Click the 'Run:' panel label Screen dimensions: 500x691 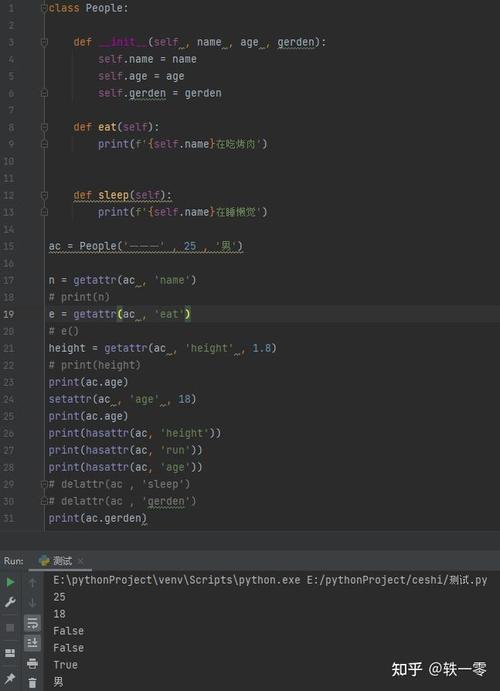coord(14,561)
